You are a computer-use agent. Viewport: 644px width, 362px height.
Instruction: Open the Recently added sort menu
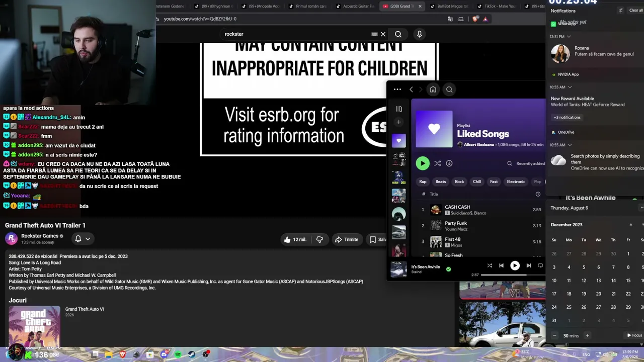tap(530, 163)
